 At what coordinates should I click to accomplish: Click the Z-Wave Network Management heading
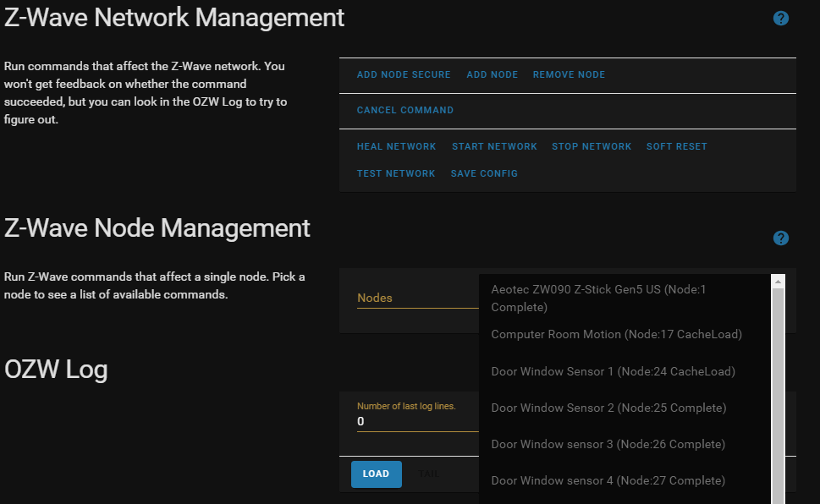point(174,18)
